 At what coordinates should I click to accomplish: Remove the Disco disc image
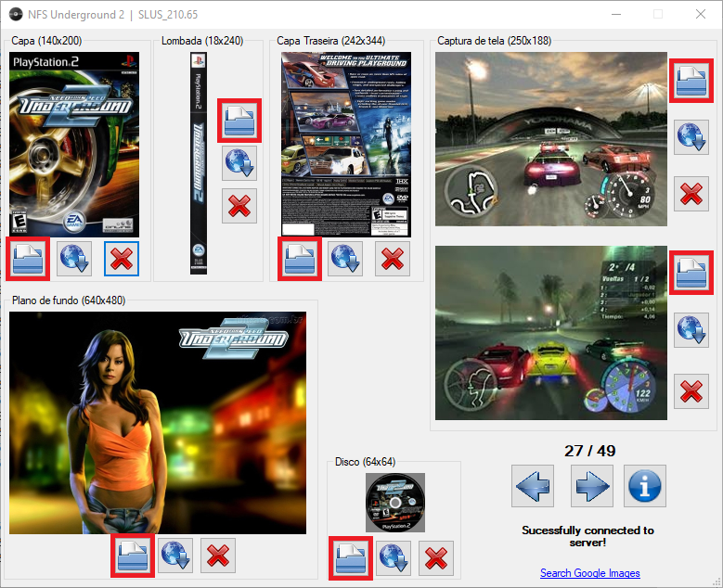click(x=437, y=558)
